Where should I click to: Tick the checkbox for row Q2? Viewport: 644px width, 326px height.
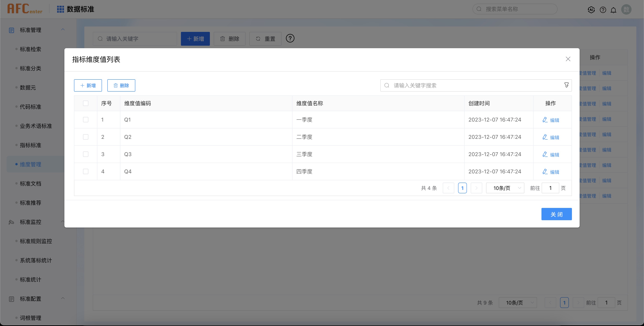coord(85,137)
